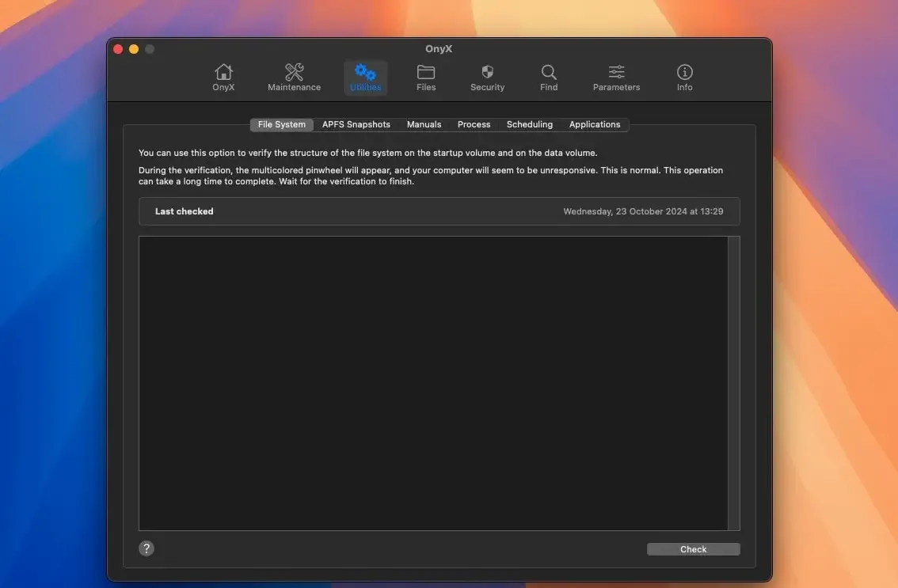Switch to the Applications tab
The height and width of the screenshot is (588, 898).
pos(595,124)
